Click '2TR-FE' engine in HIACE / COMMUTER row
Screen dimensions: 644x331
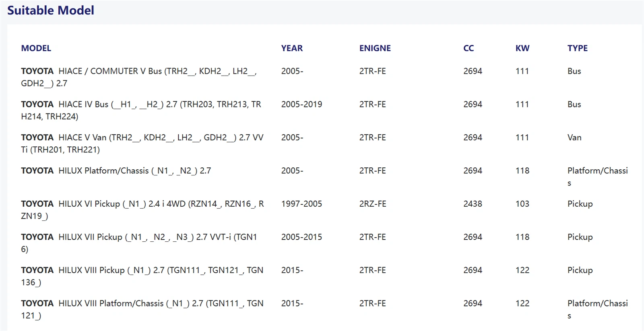click(372, 71)
